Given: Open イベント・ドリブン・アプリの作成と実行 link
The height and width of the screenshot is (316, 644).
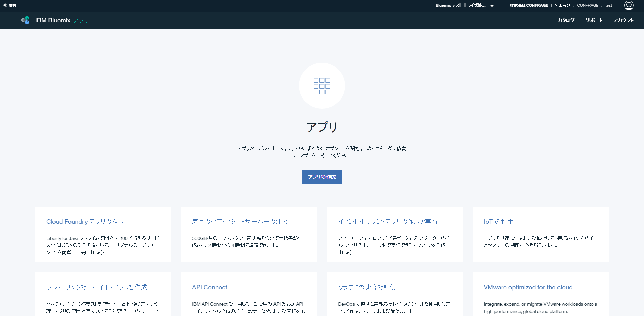Looking at the screenshot, I should click(388, 222).
